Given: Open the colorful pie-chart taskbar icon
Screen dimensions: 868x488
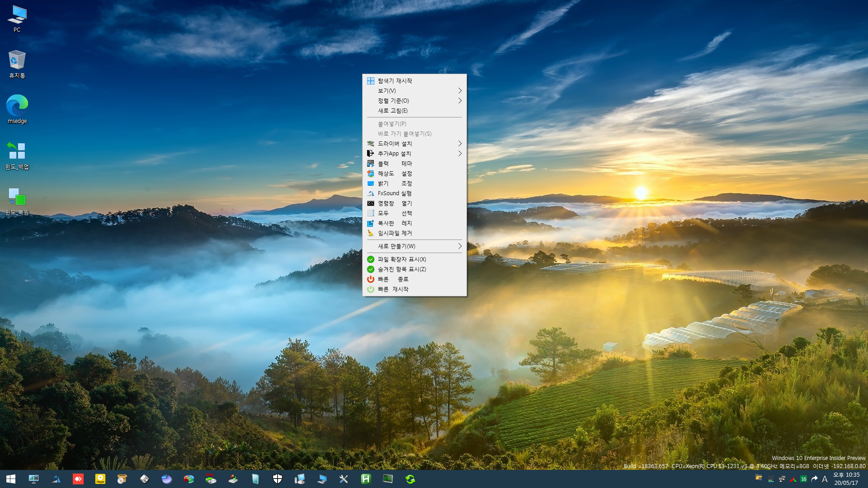Looking at the screenshot, I should 189,479.
